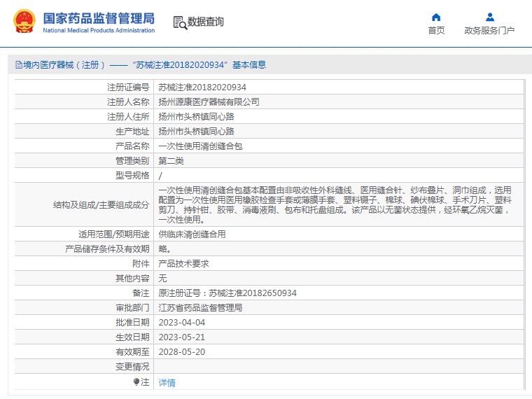Open 政务服务门户 text link

489,31
